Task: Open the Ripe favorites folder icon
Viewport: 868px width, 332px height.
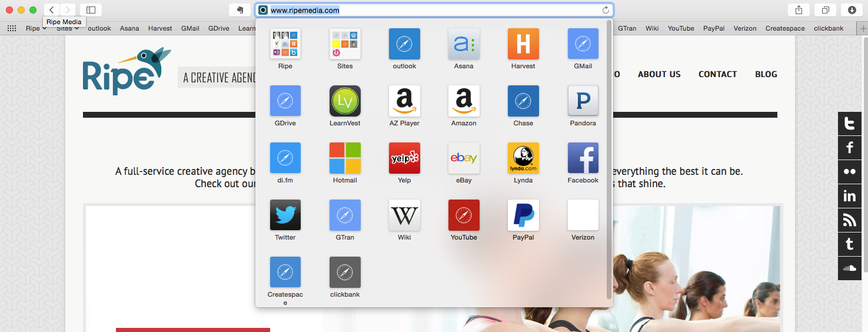Action: (x=285, y=44)
